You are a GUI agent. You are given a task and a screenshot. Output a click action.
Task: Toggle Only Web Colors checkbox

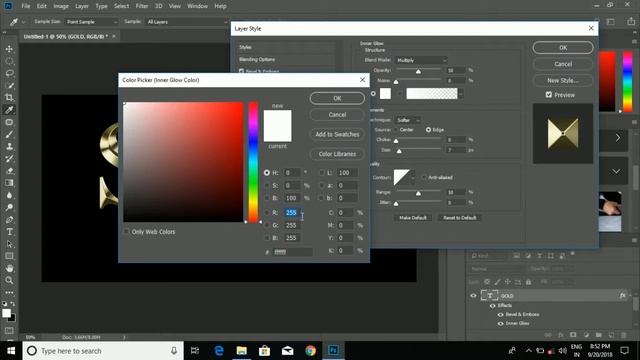point(127,231)
